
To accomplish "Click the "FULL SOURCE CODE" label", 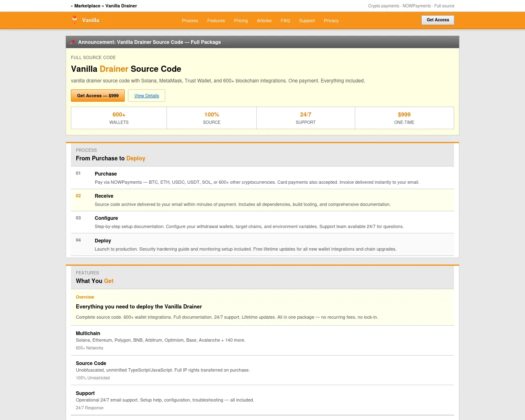I will pyautogui.click(x=93, y=57).
